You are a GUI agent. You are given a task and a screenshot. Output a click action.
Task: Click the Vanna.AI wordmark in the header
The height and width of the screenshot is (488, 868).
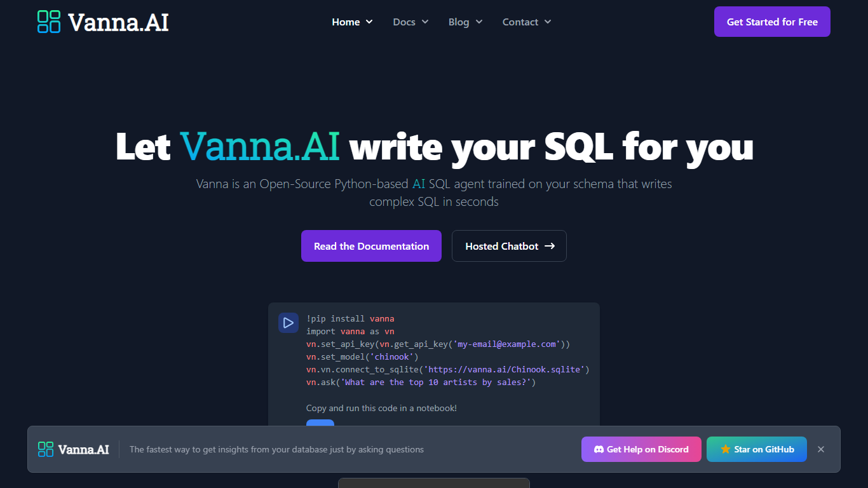tap(118, 22)
